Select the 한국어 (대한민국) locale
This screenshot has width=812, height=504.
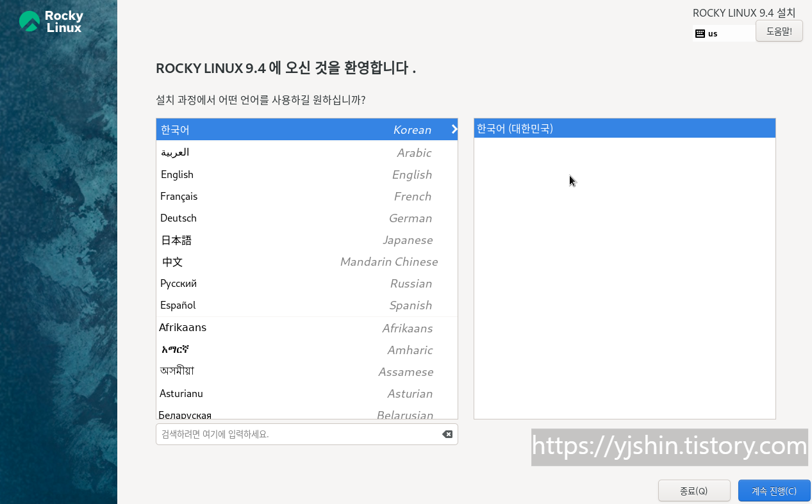624,128
